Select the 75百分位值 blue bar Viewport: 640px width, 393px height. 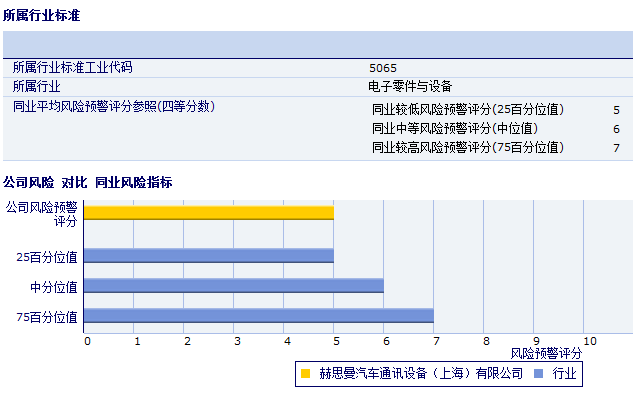pos(258,316)
